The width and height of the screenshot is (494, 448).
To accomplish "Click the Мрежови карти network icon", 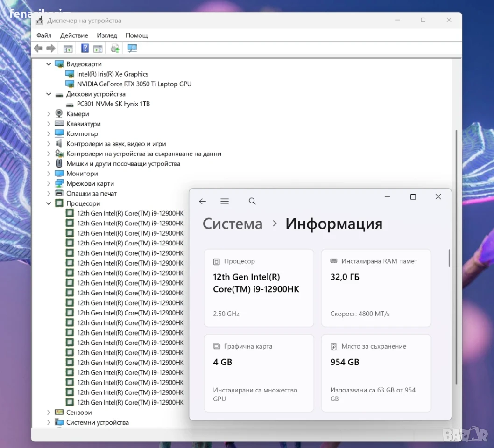I will point(59,183).
